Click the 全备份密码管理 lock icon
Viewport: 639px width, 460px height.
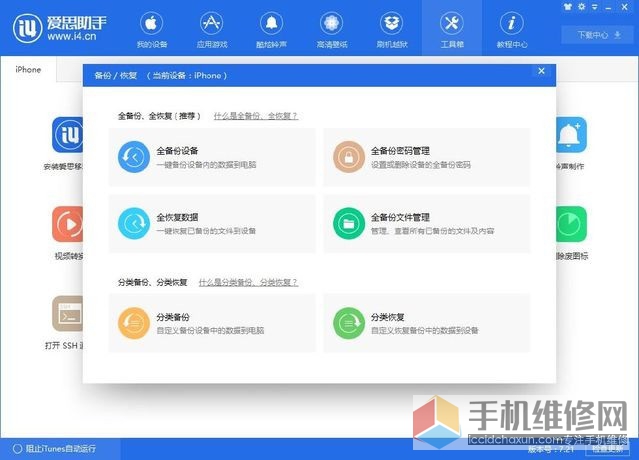[349, 157]
